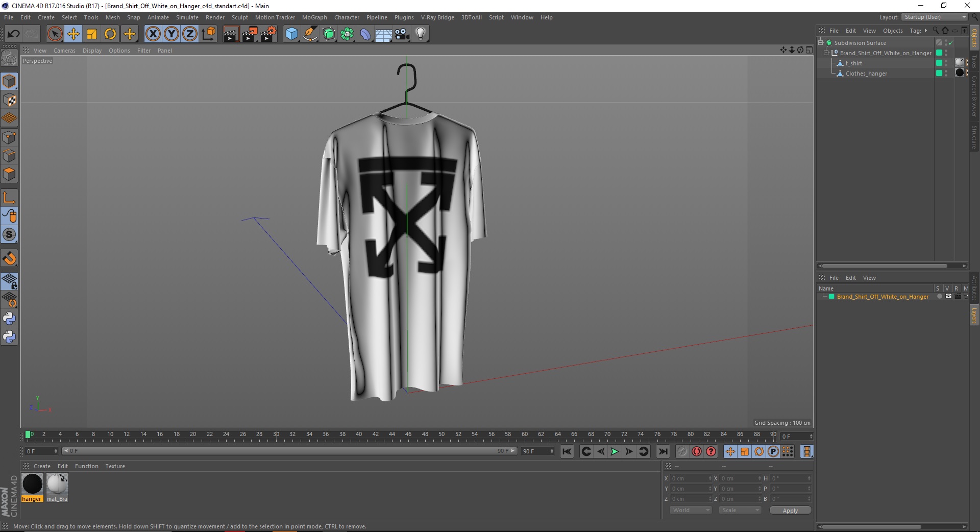The width and height of the screenshot is (980, 532).
Task: Click the Record Active Objects button
Action: coord(682,451)
